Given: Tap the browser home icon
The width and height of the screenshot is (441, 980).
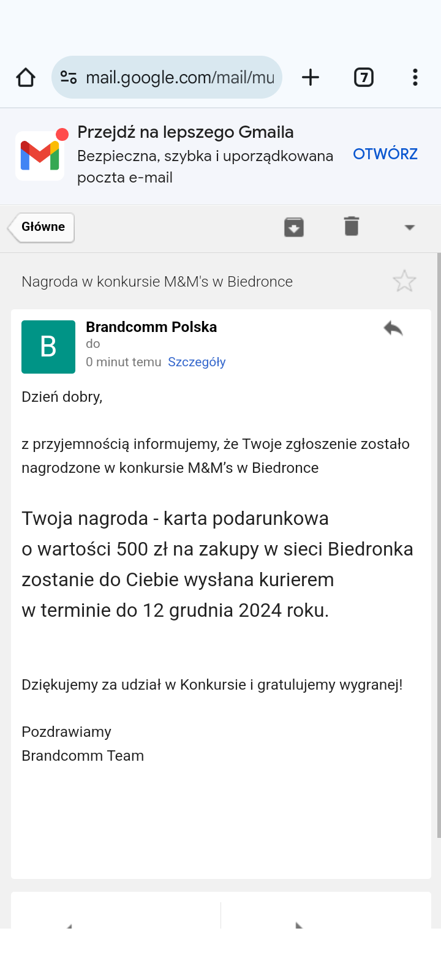Looking at the screenshot, I should 26,78.
